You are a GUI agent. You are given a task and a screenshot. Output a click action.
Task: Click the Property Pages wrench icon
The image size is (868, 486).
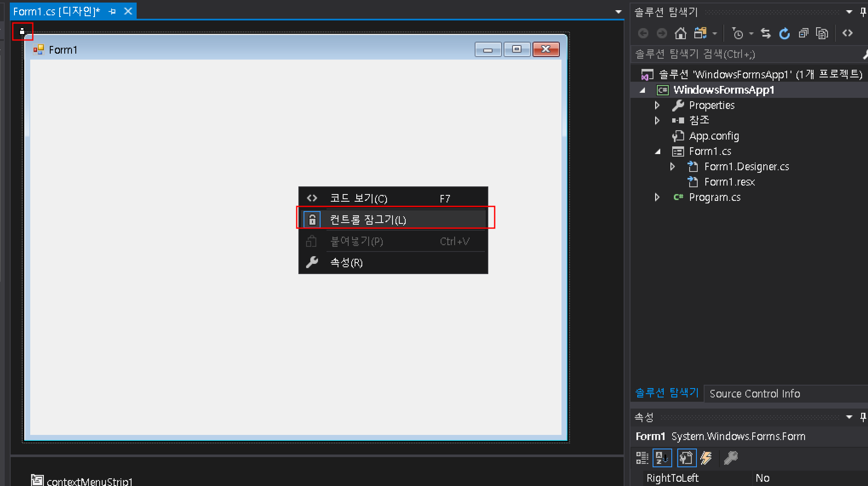730,458
